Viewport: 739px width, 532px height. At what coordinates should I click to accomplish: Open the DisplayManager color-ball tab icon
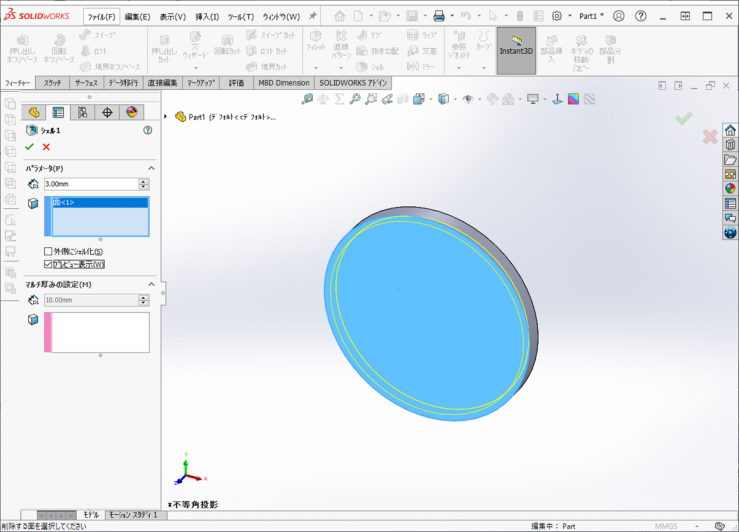(131, 113)
